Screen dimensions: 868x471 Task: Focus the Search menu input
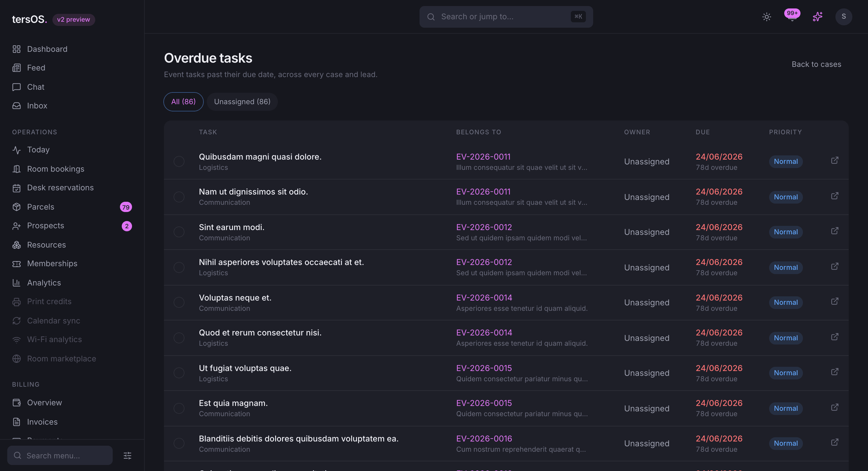click(x=60, y=456)
